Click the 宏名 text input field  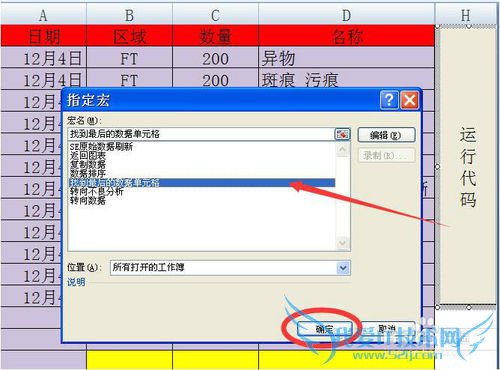201,134
